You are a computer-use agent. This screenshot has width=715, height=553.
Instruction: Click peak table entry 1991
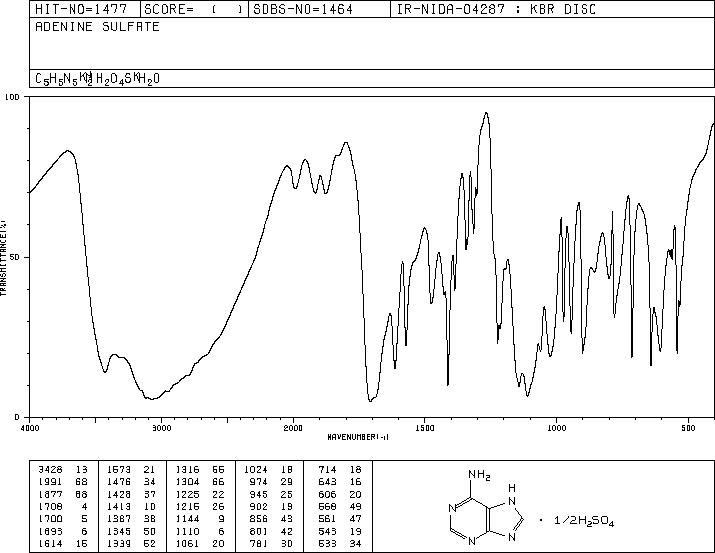(x=51, y=482)
